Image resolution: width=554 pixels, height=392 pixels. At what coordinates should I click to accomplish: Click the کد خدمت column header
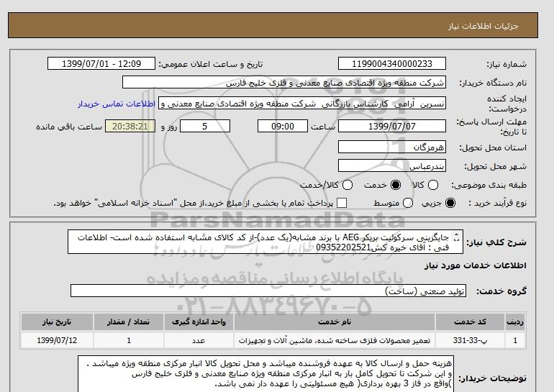(x=470, y=322)
